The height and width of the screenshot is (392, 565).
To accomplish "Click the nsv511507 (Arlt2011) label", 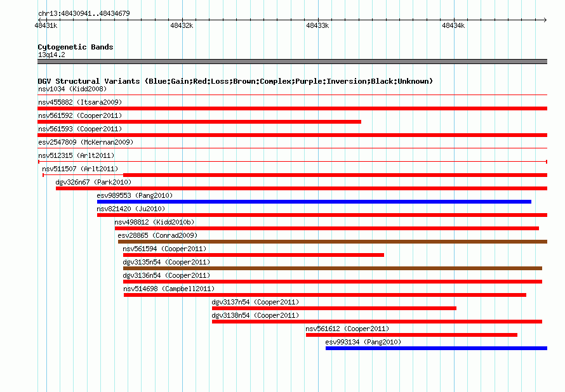I will [x=80, y=169].
